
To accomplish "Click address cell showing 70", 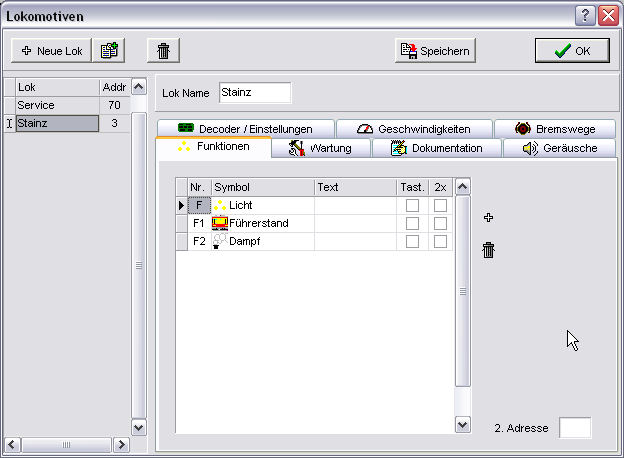I will (x=115, y=105).
